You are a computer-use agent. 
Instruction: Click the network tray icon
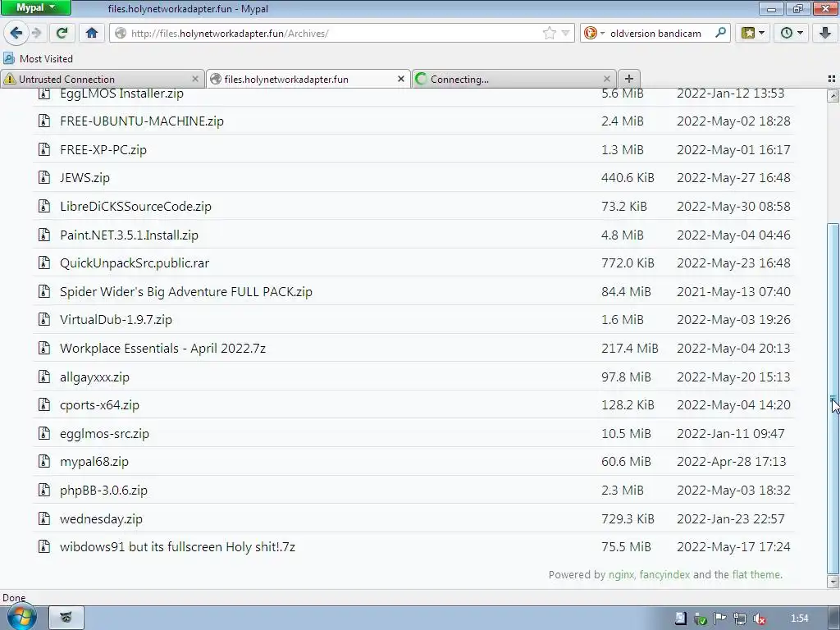[x=739, y=619]
